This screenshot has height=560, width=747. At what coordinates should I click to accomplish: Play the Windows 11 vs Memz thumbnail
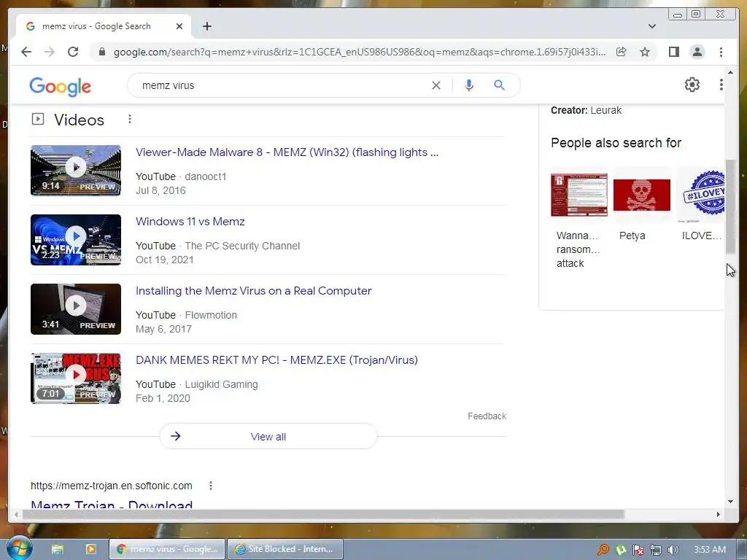(x=76, y=239)
